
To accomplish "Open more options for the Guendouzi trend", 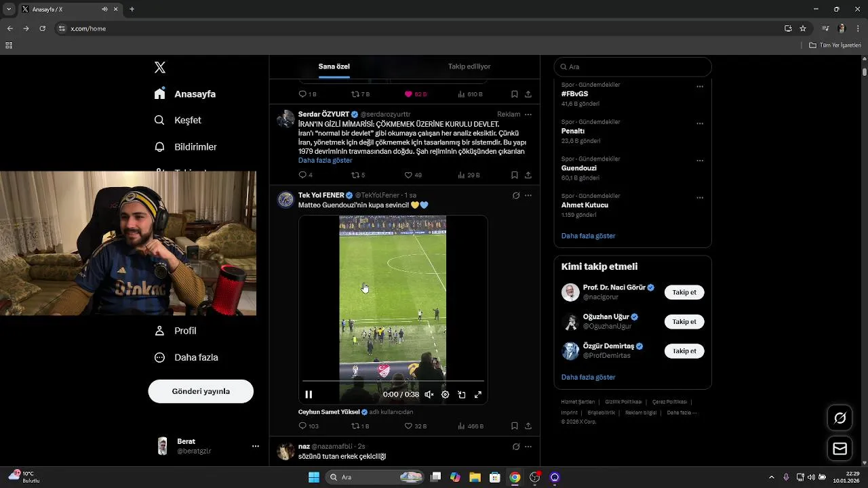I will 700,161.
